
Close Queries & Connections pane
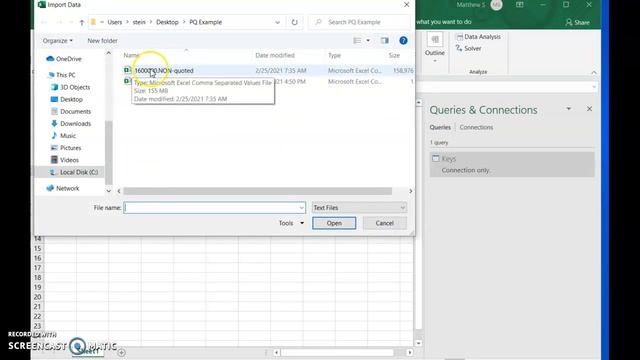point(589,109)
